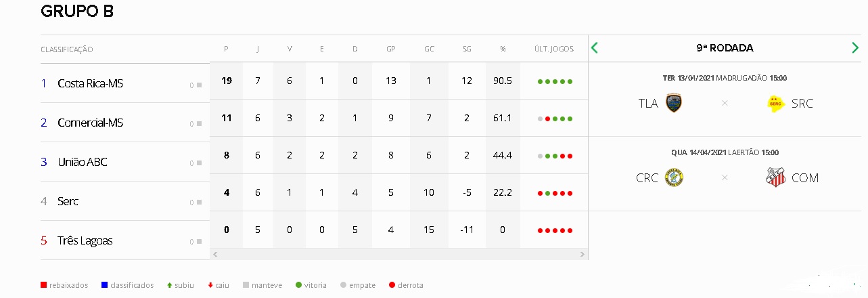
Task: Click the CRC team crest
Action: (673, 177)
